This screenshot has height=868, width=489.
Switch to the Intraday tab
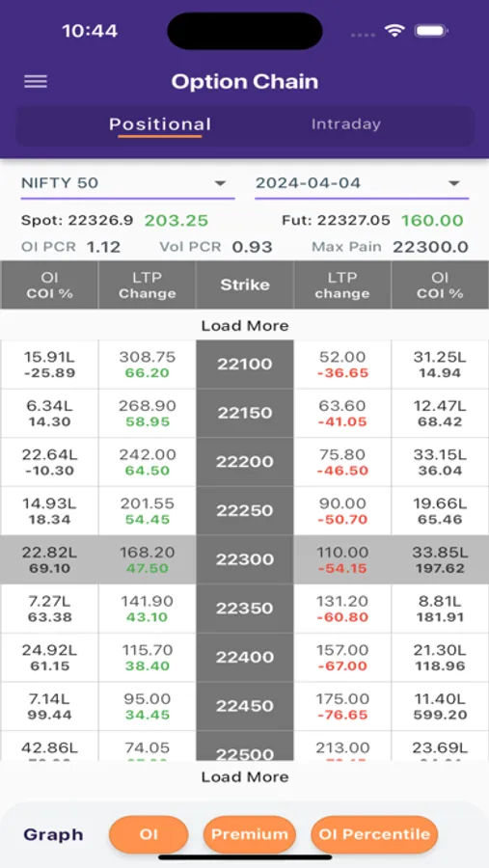coord(345,124)
